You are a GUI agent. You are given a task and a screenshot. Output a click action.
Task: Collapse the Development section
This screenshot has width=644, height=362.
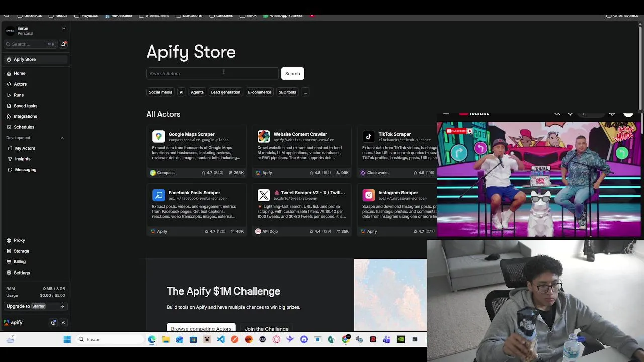(62, 138)
